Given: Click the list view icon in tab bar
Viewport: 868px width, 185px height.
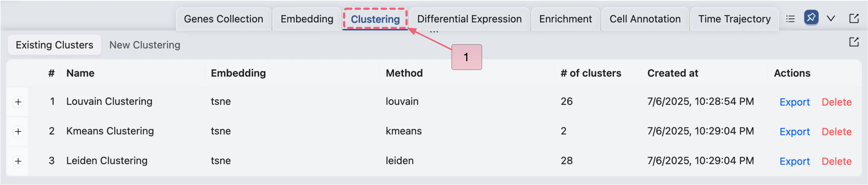Looking at the screenshot, I should pos(790,19).
